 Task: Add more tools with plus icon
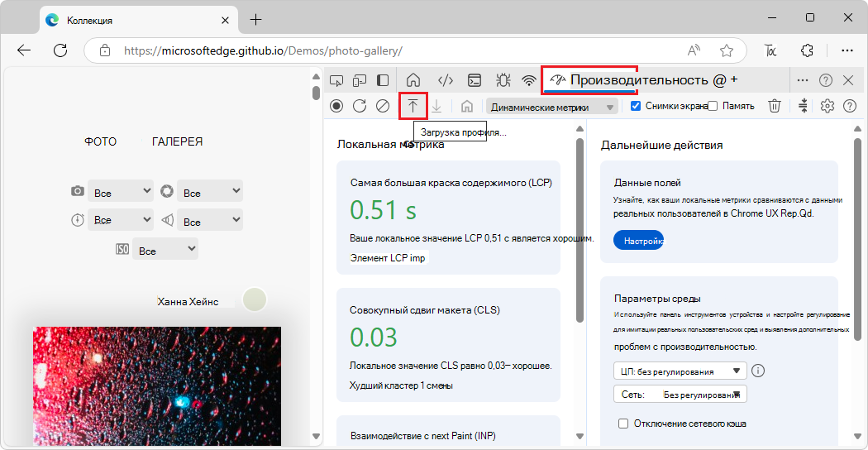(733, 79)
